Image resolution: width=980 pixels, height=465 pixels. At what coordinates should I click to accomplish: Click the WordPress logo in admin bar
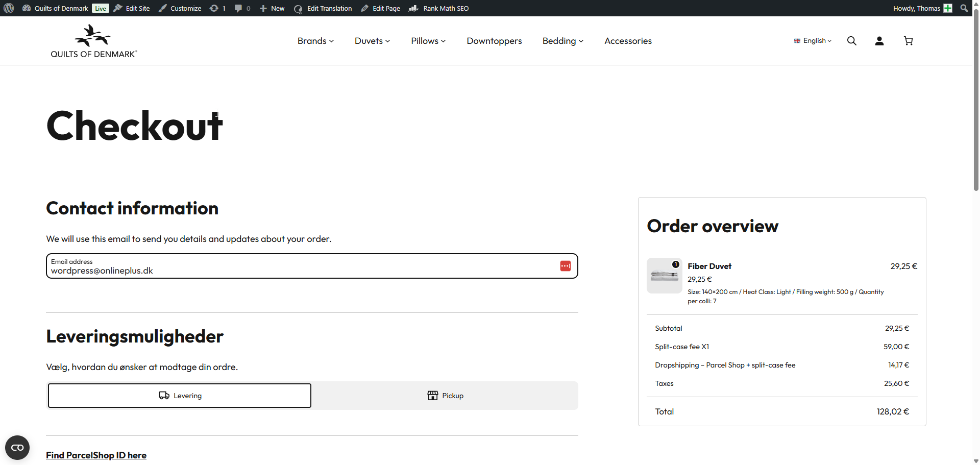[x=9, y=8]
